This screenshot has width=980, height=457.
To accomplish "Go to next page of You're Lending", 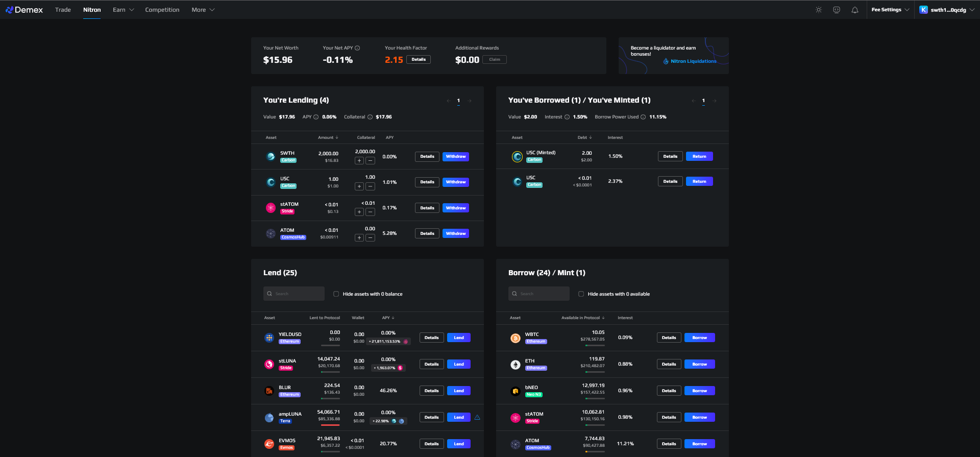I will click(x=470, y=101).
